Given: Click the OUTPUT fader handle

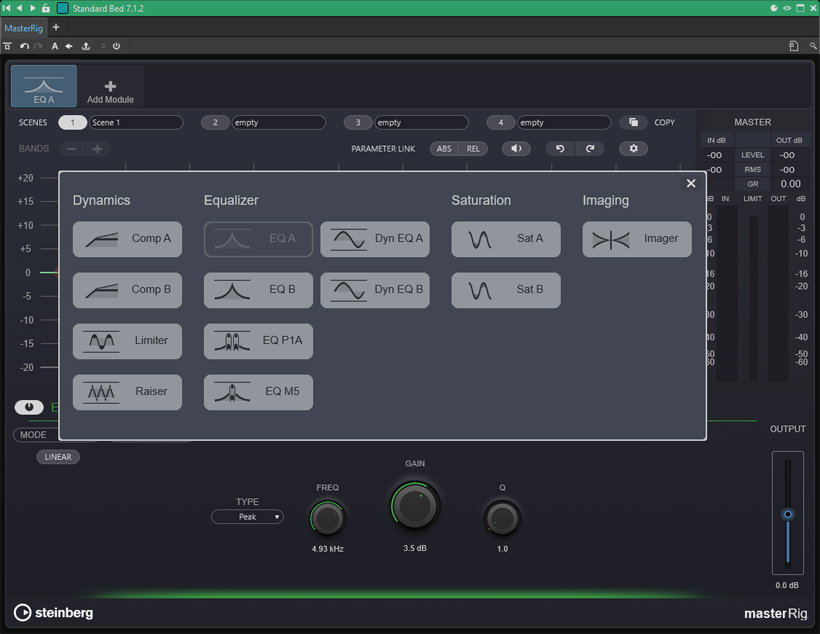Looking at the screenshot, I should tap(788, 514).
